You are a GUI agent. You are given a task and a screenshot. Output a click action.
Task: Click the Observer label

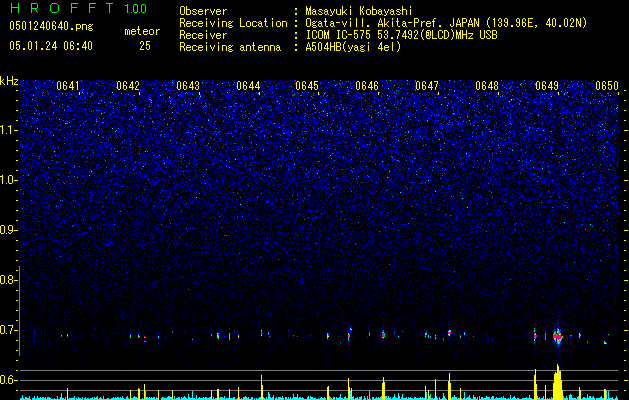coord(203,11)
